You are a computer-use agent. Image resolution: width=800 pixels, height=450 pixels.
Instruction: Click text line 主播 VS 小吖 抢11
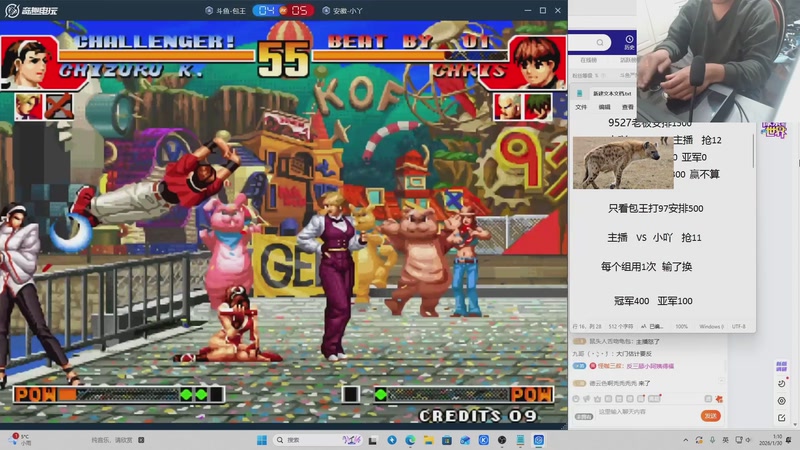[x=654, y=237]
